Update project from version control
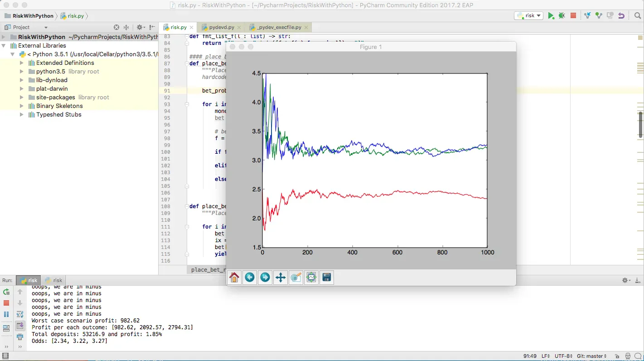The image size is (644, 361). [x=588, y=15]
